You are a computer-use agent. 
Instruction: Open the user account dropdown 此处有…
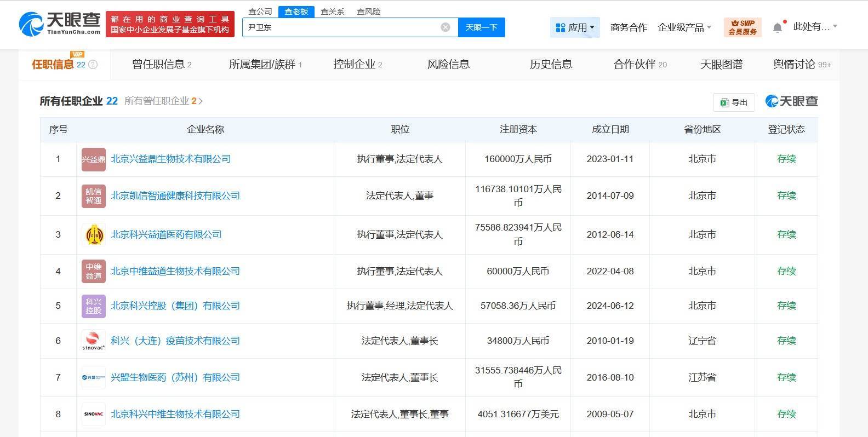[x=815, y=26]
